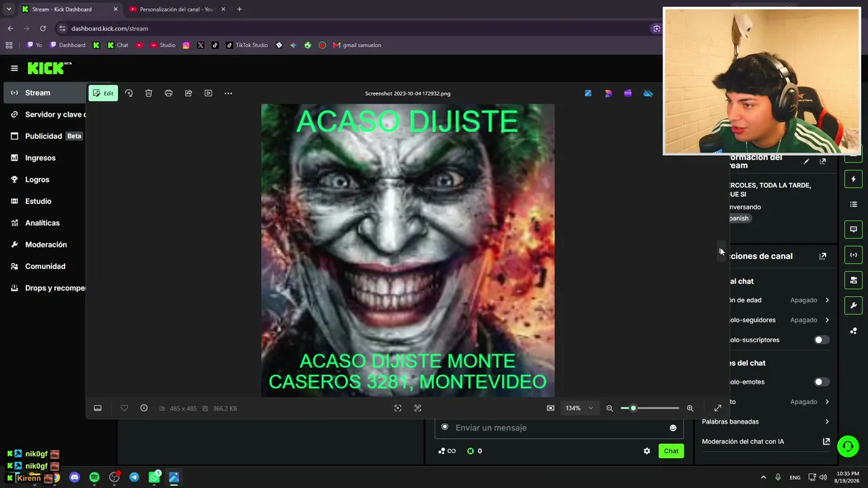Toggle the solo-suscriptores switch

[x=821, y=340]
